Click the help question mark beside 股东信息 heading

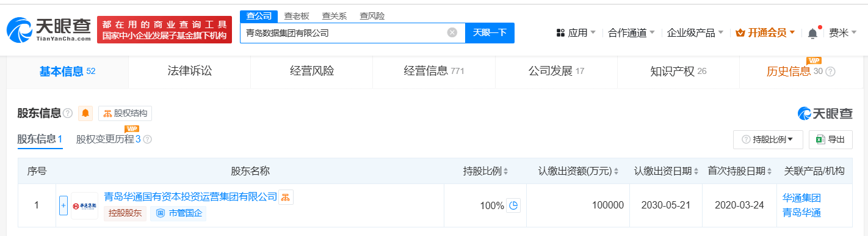click(x=68, y=113)
